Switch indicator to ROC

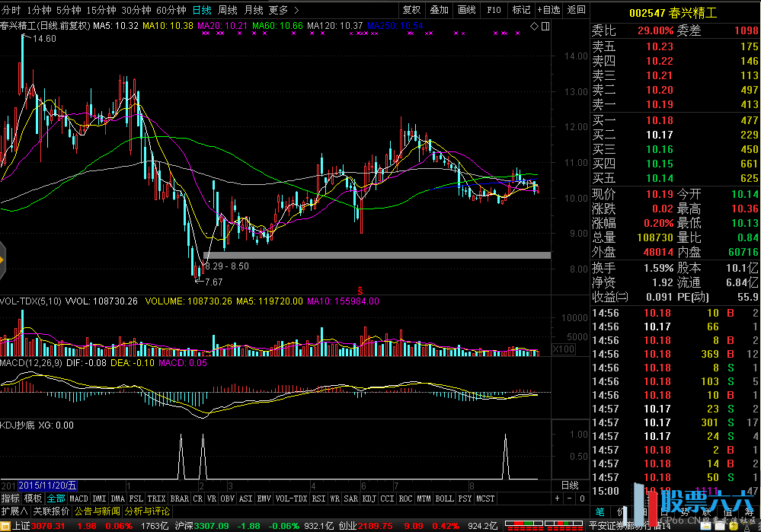[x=406, y=499]
